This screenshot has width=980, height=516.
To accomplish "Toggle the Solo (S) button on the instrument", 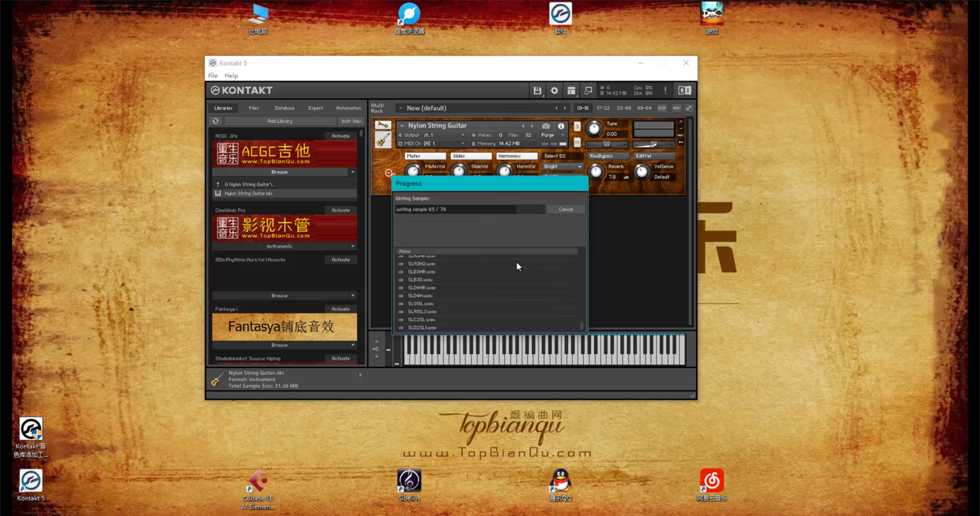I will pos(577,127).
